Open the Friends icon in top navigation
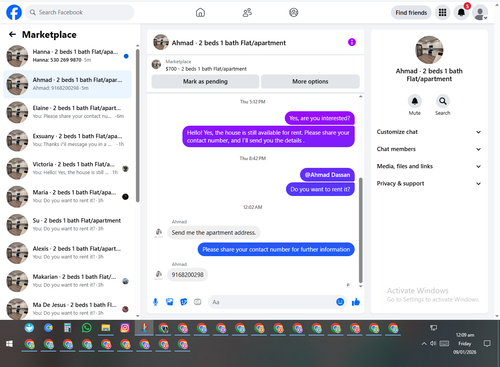Screen dimensions: 500x367 click(x=247, y=13)
